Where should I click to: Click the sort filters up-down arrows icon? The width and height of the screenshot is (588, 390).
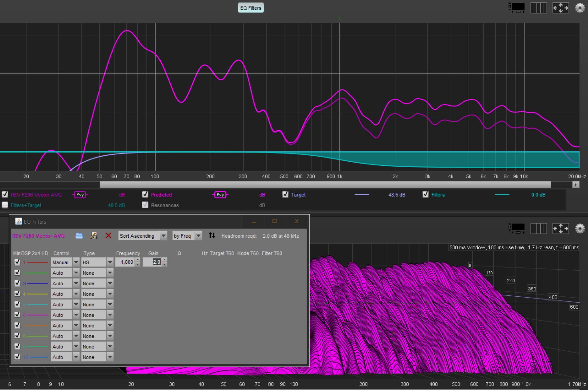212,235
